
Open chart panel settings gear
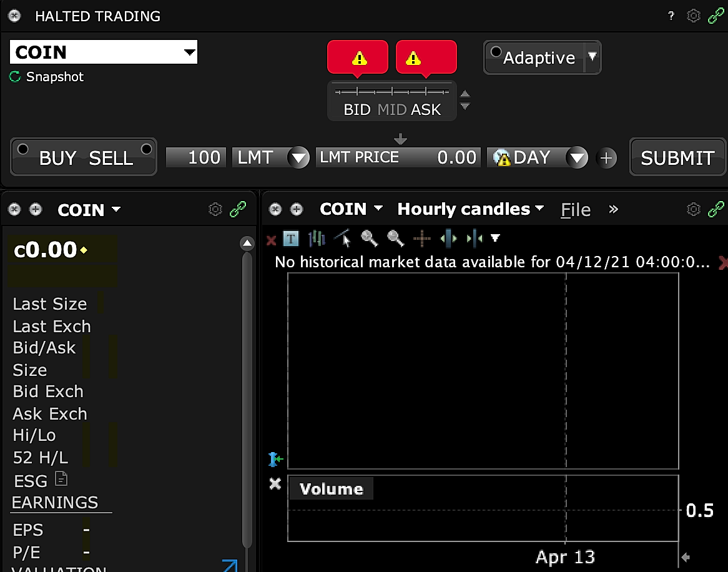click(x=693, y=209)
